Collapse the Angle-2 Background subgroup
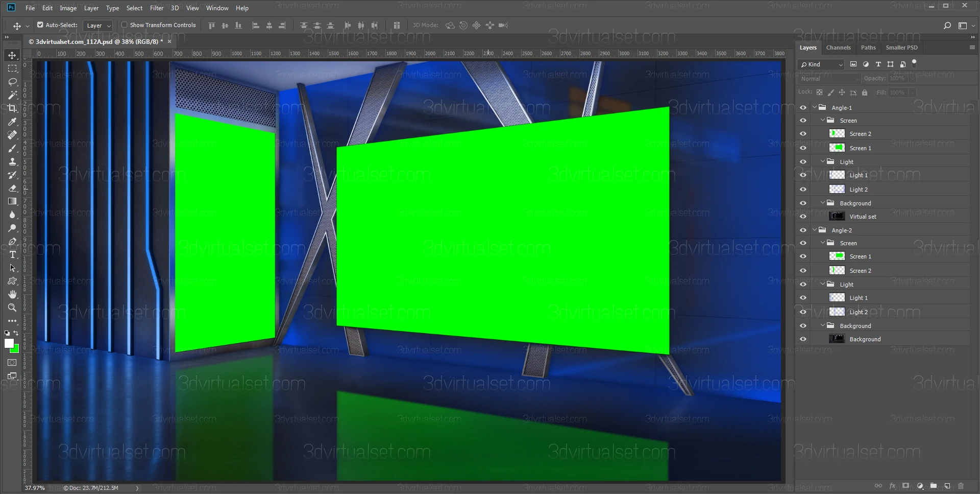Screen dimensions: 980x494 click(x=823, y=326)
